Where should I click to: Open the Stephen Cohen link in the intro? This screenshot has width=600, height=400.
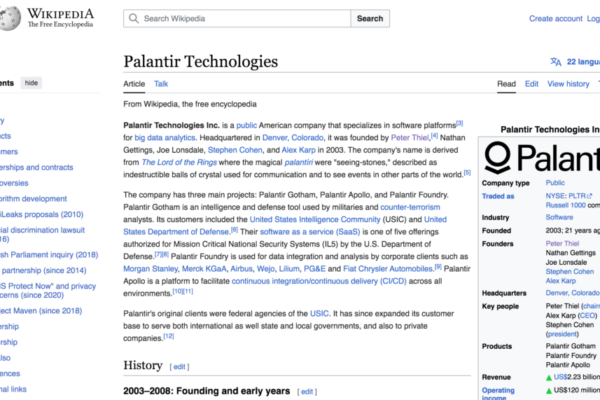click(235, 150)
